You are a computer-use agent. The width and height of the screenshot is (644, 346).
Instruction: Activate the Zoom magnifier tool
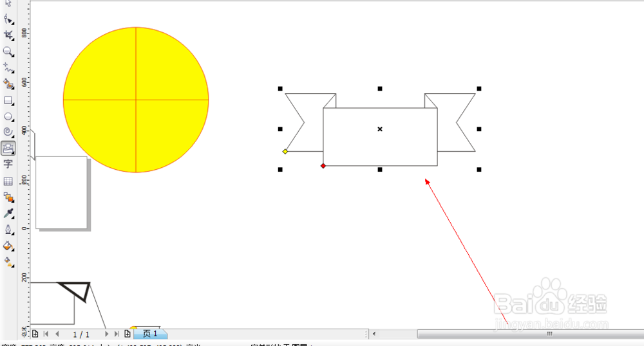point(8,51)
